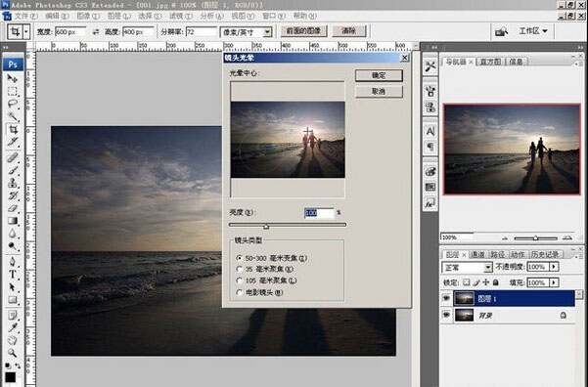Hide 背景 layer visibility
This screenshot has height=387, width=588.
point(446,315)
